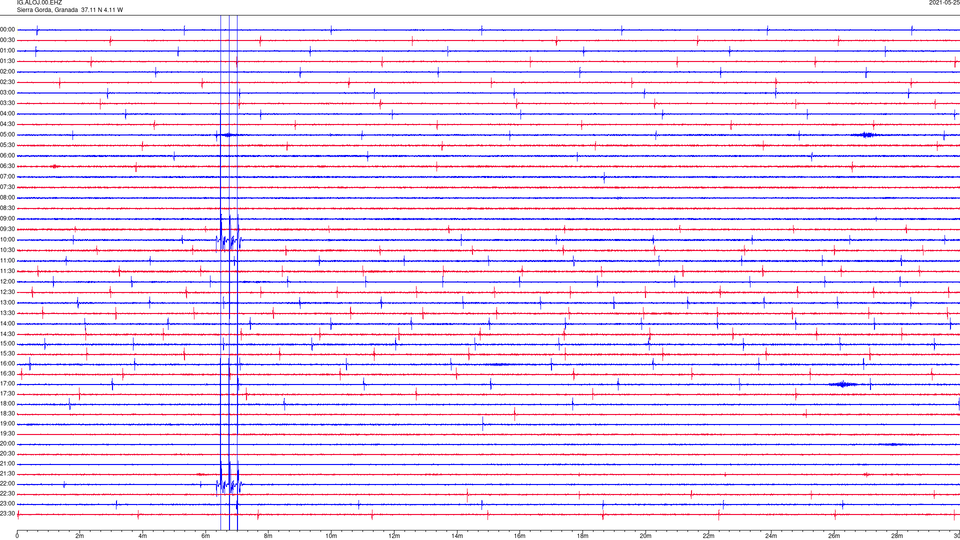Choose the 06:00 hour label
The width and height of the screenshot is (960, 540).
(x=8, y=156)
